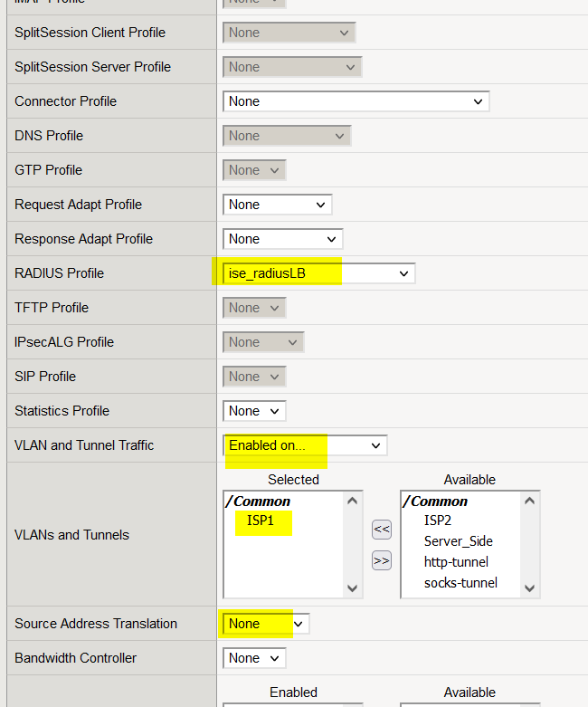Click the >> move-to-available button
Screen dimensions: 588x707
tap(382, 561)
